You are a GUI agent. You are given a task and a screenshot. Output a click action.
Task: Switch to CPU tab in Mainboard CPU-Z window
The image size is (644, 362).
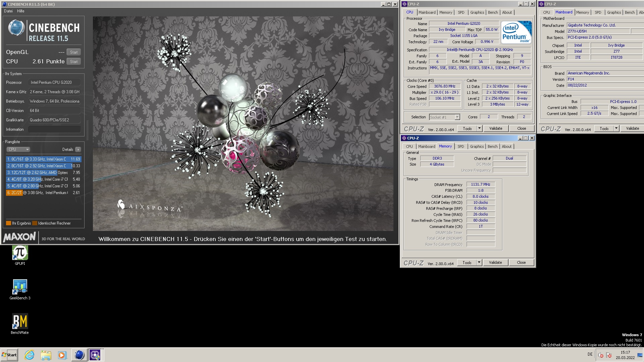546,12
